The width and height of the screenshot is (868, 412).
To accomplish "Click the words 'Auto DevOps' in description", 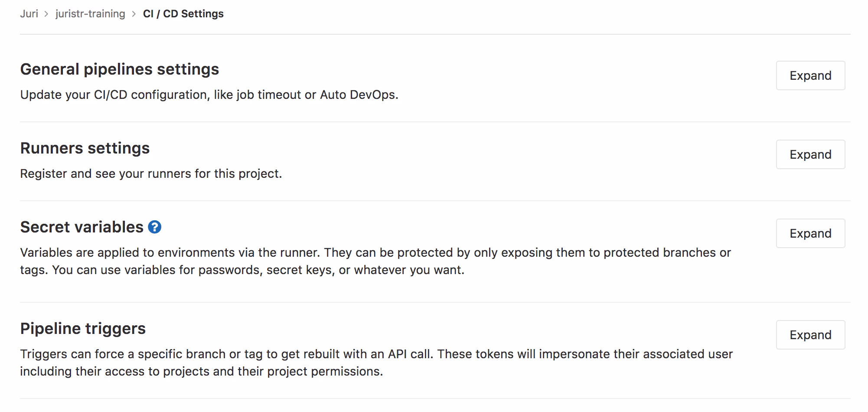I will point(358,95).
